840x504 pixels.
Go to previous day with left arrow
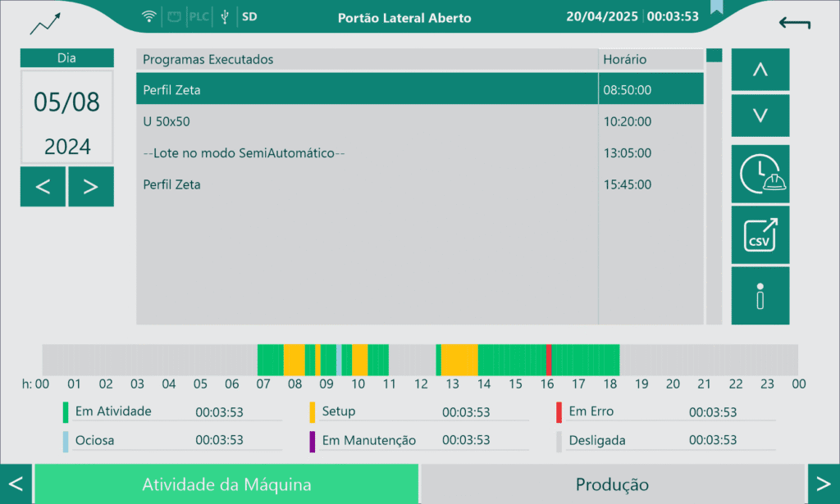(43, 186)
